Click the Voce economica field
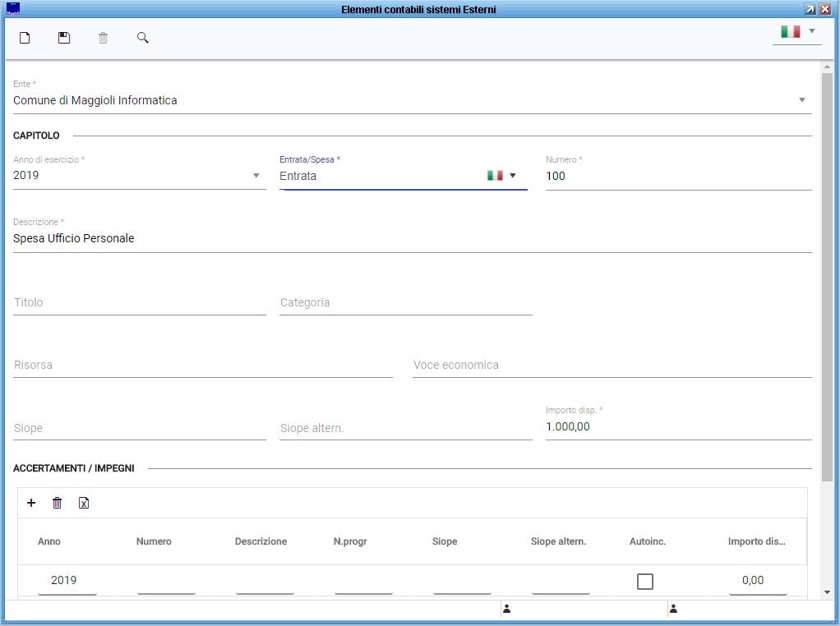Viewport: 840px width, 626px height. [x=612, y=365]
